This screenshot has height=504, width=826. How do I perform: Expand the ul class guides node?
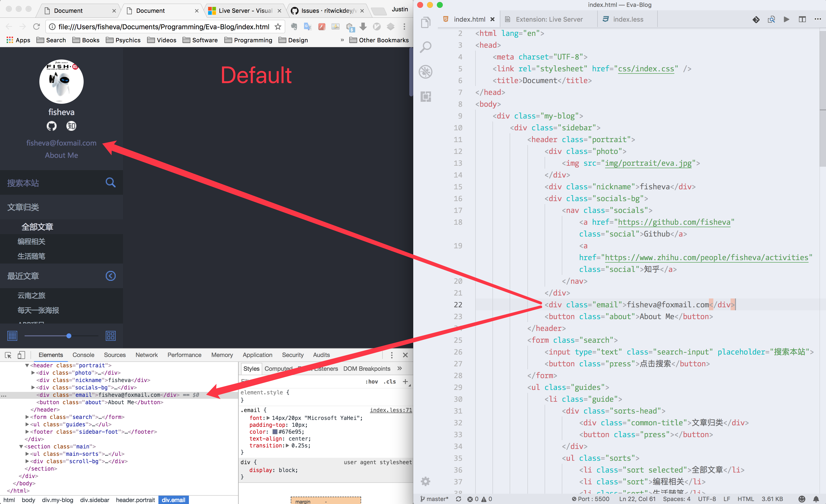point(27,424)
